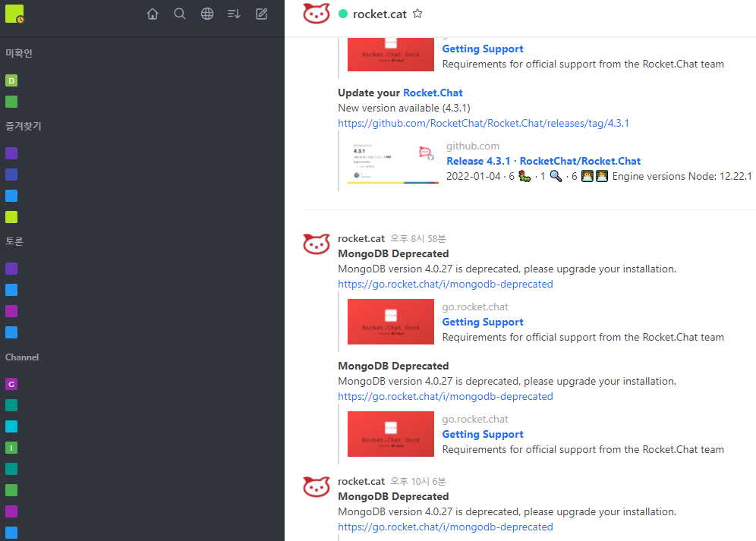
Task: Open the search magnifier icon in sidebar
Action: point(180,14)
